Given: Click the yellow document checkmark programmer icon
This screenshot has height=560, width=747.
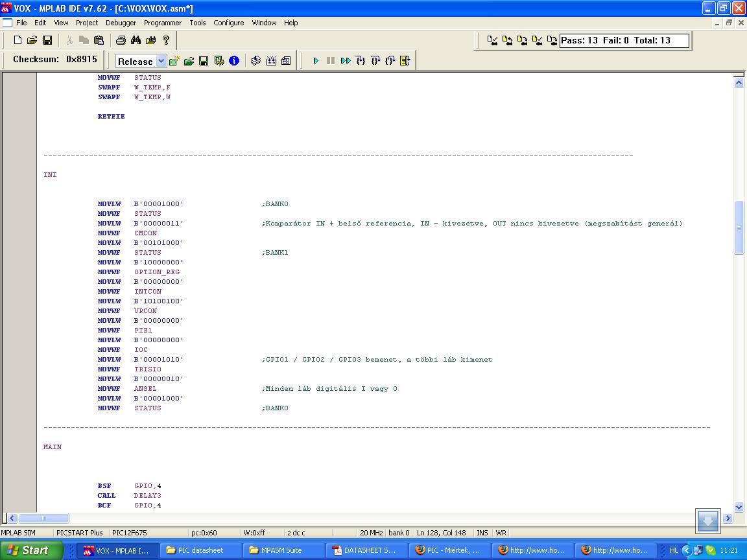Looking at the screenshot, I should (538, 40).
